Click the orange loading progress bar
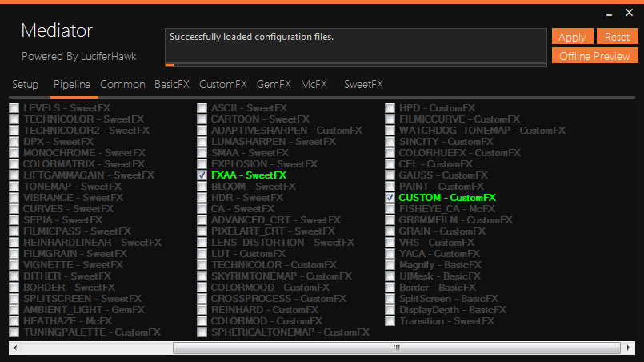Screen dimensions: 644x362 click(170, 65)
